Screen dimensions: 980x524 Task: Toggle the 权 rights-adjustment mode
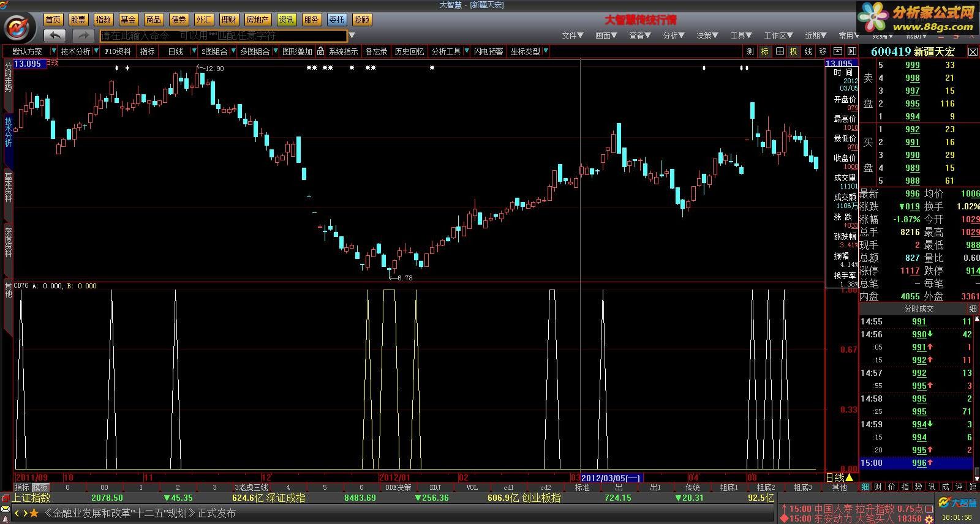point(794,51)
